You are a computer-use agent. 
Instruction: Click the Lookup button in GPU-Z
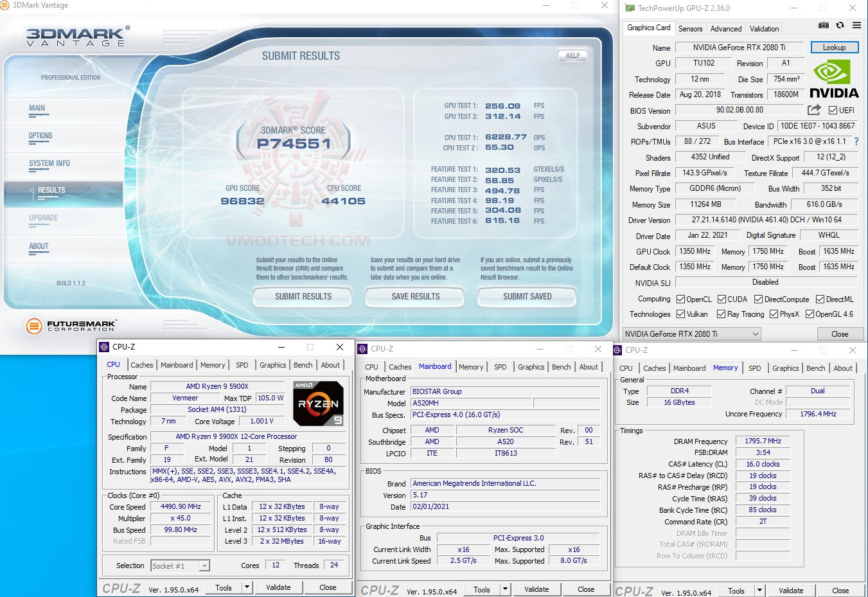[x=834, y=48]
